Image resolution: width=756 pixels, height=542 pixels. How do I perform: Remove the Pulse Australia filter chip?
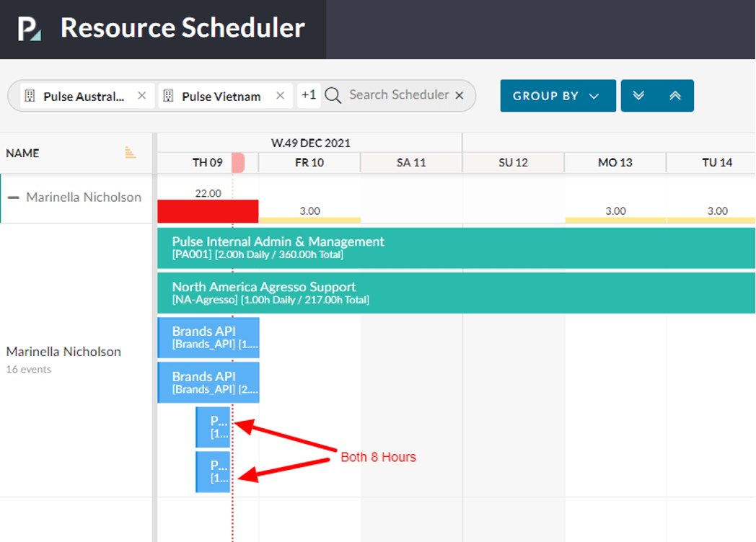coord(141,95)
